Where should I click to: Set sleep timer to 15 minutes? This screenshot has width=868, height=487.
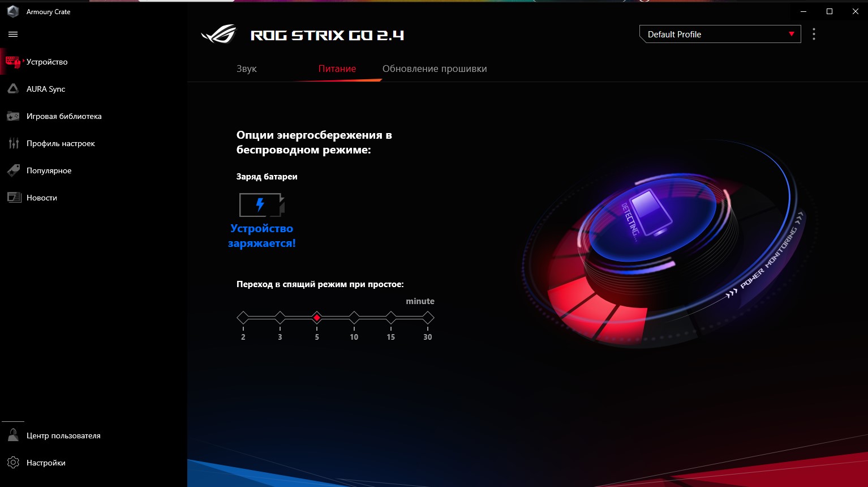click(390, 317)
